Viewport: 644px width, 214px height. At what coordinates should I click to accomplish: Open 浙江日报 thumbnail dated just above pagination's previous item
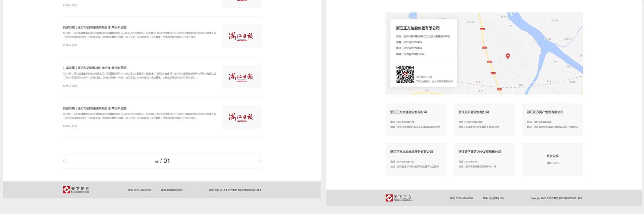[241, 77]
